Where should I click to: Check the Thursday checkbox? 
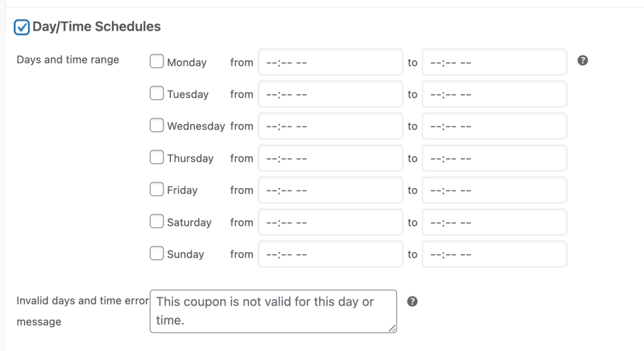tap(157, 157)
